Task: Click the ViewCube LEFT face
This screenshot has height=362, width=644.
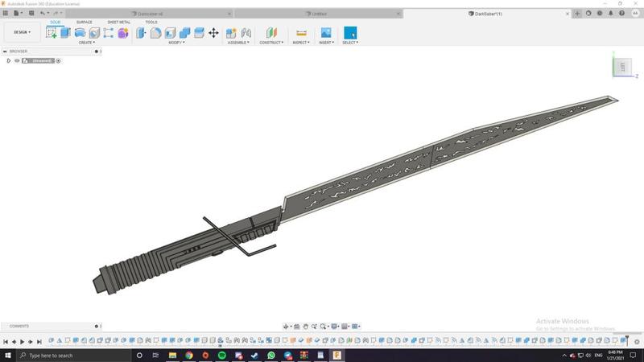Action: click(x=621, y=68)
